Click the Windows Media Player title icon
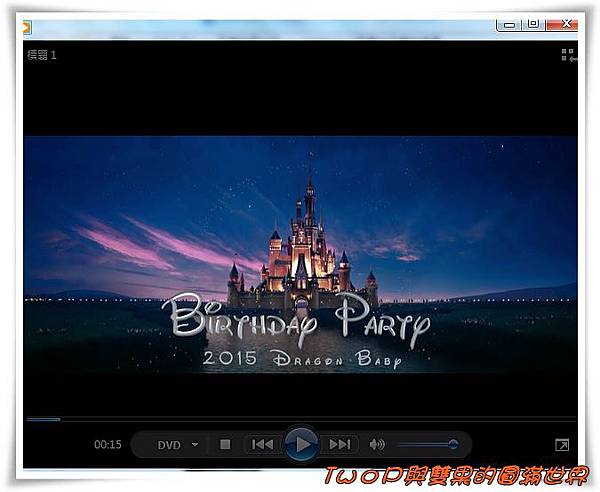 point(27,28)
